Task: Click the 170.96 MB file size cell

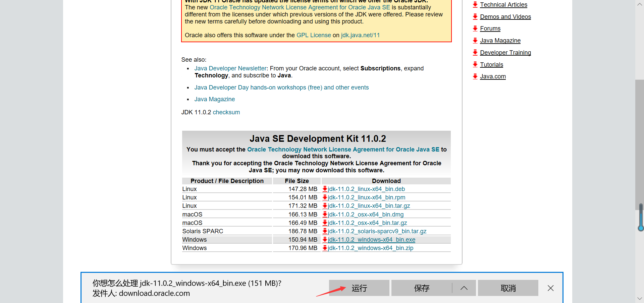Action: (297, 248)
